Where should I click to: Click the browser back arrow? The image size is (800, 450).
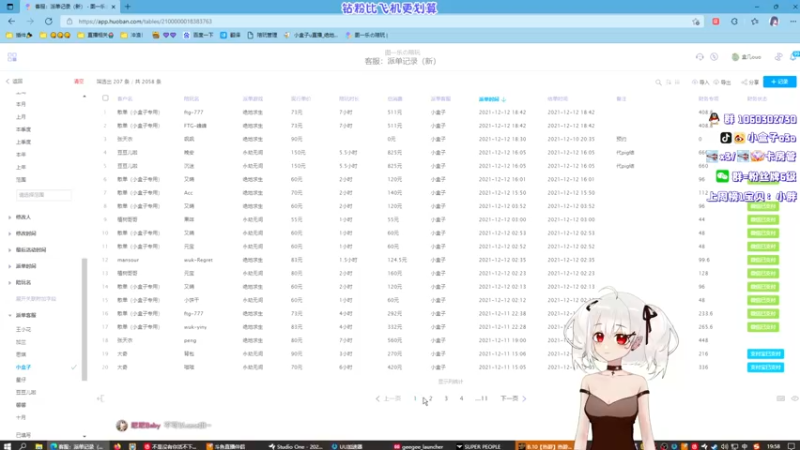tap(11, 21)
